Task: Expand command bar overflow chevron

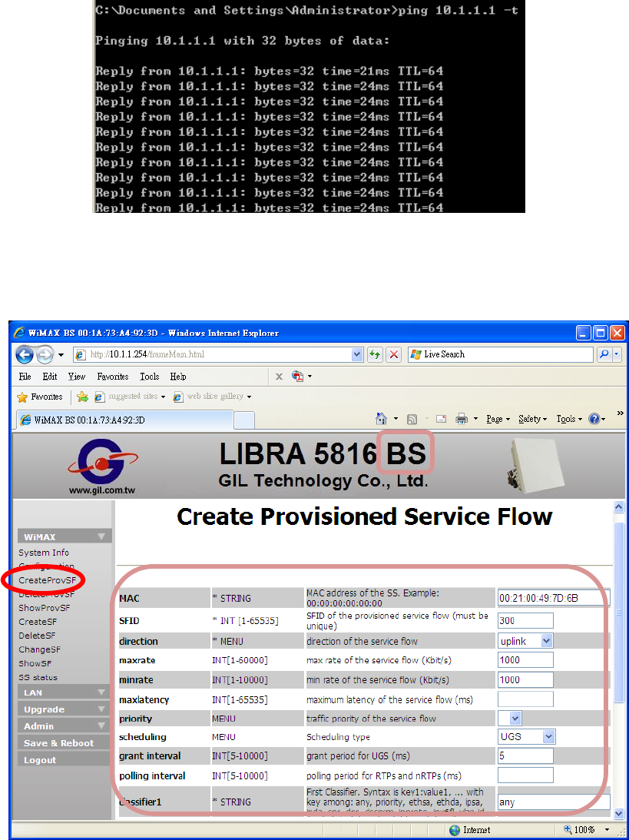Action: pyautogui.click(x=620, y=413)
